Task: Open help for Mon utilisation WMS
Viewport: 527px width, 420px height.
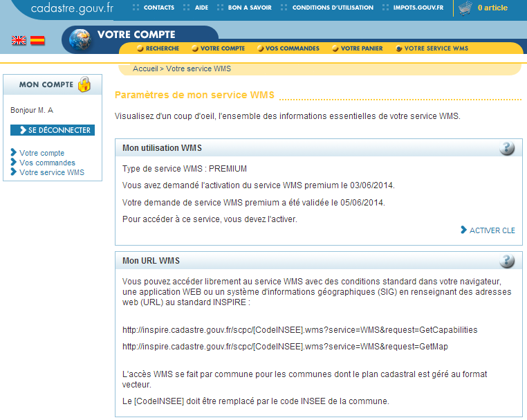Action: click(x=507, y=148)
